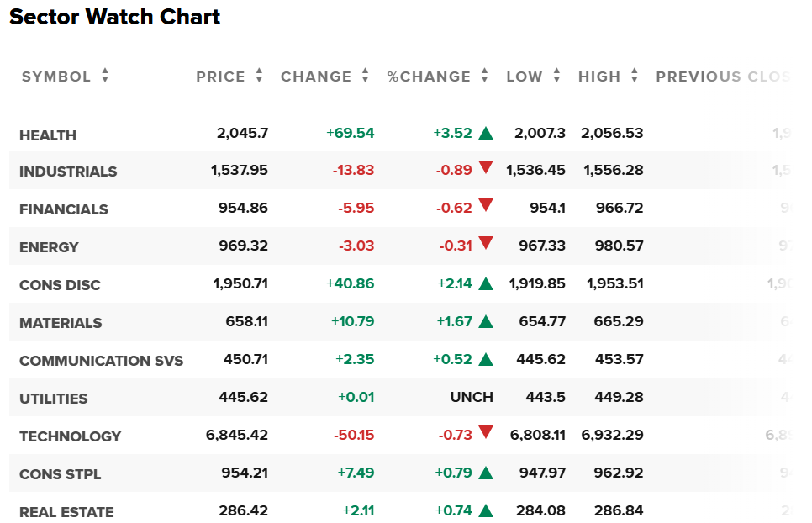Open the FINANCIALS sector link

(64, 209)
